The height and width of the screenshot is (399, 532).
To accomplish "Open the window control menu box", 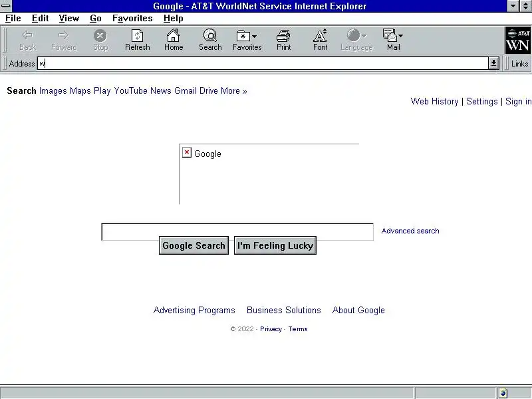I will [6, 6].
